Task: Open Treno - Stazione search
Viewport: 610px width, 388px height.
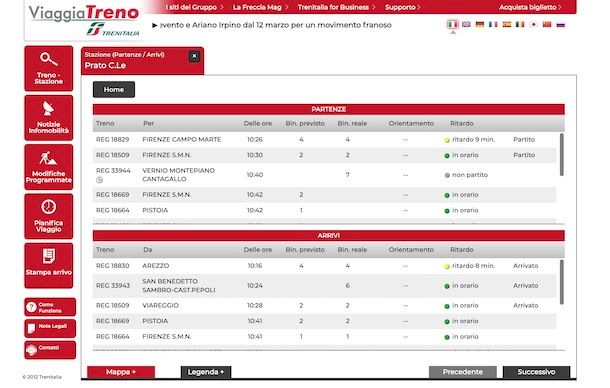Action: pyautogui.click(x=49, y=68)
